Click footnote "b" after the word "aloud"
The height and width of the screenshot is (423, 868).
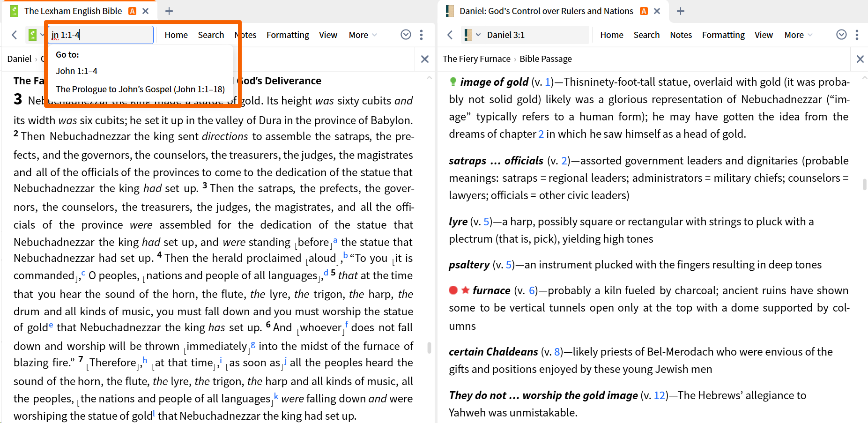345,255
